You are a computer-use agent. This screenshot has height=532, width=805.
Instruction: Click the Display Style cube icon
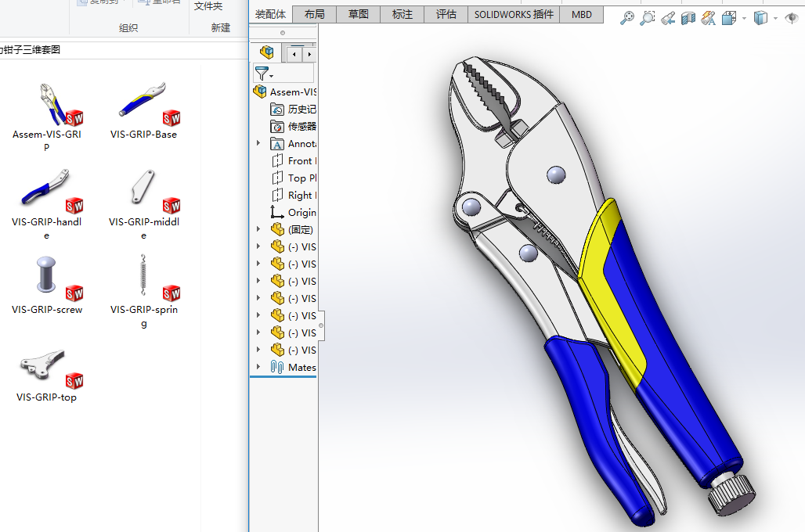tap(760, 19)
